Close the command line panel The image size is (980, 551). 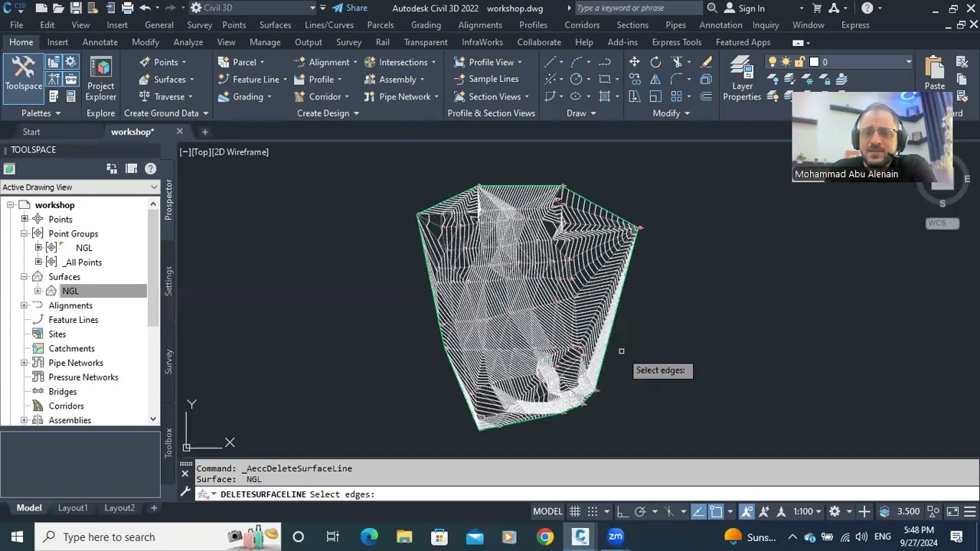[x=185, y=474]
